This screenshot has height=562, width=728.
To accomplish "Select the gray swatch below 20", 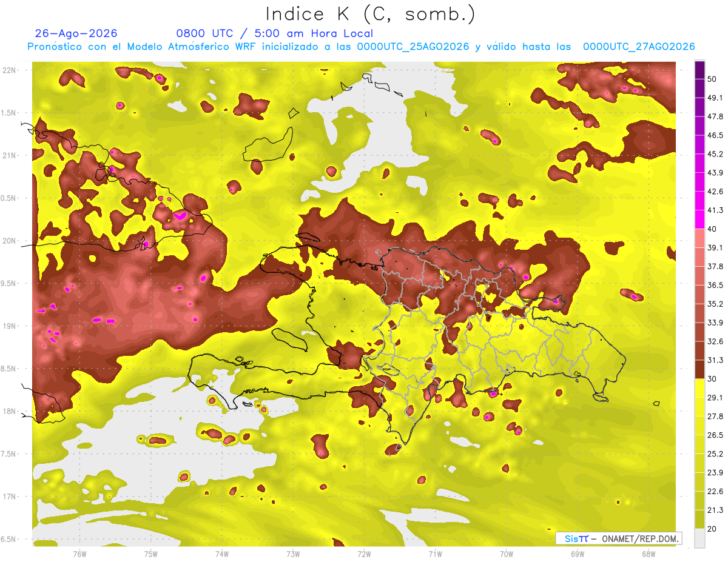I will pyautogui.click(x=699, y=538).
